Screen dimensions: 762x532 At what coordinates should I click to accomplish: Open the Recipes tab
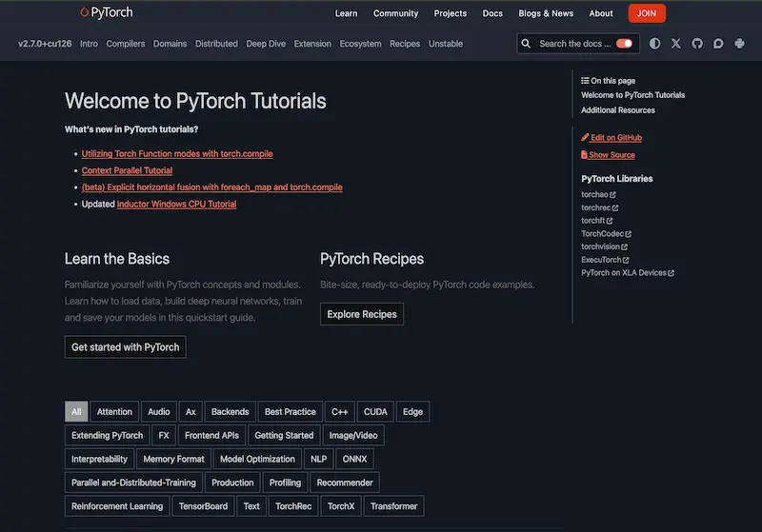405,44
